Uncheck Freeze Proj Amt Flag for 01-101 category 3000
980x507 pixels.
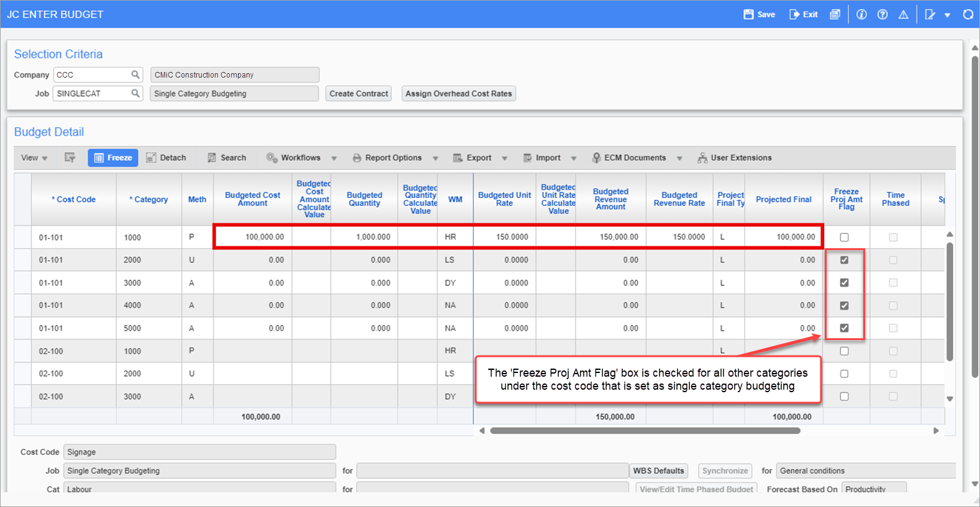(844, 282)
